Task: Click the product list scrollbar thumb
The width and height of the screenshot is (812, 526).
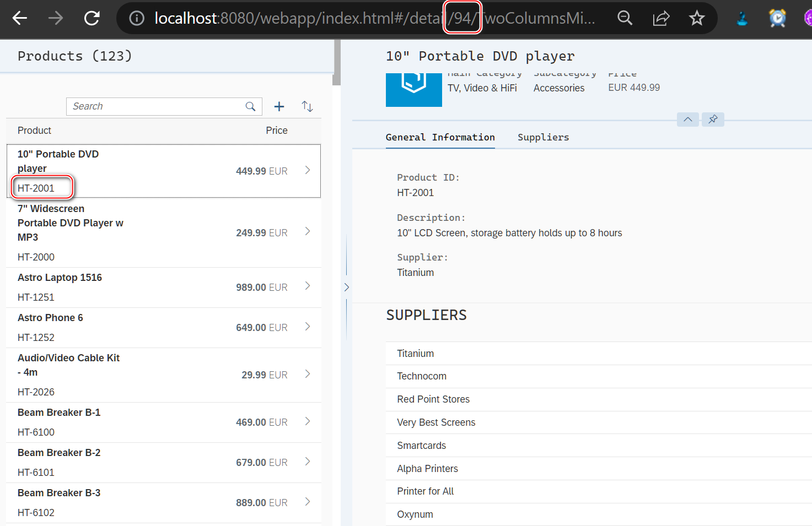Action: coord(336,63)
